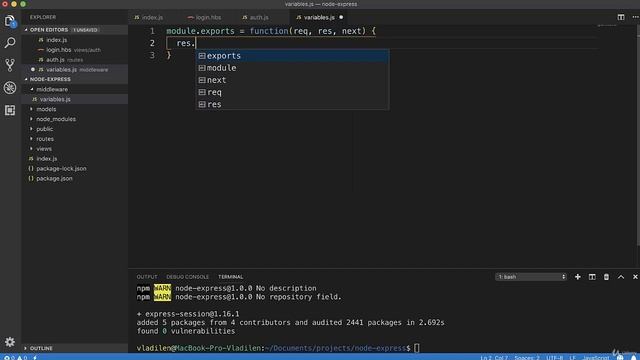The image size is (640, 360).
Task: Open the Debug view in activity bar
Action: (x=10, y=88)
